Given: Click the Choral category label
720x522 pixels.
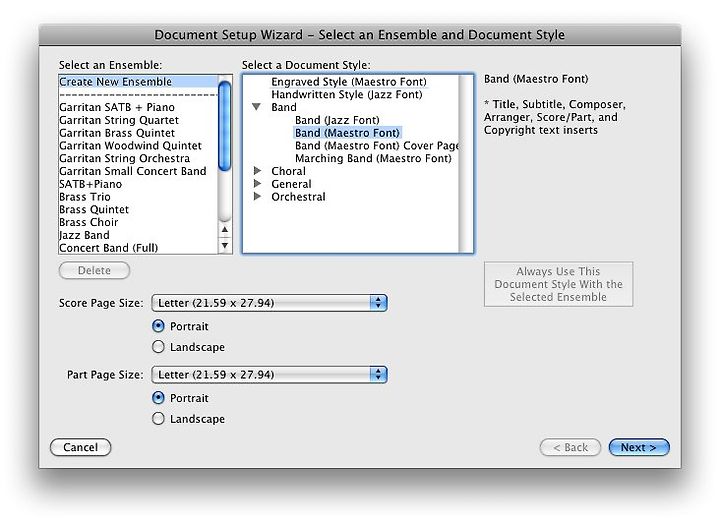Looking at the screenshot, I should point(288,171).
